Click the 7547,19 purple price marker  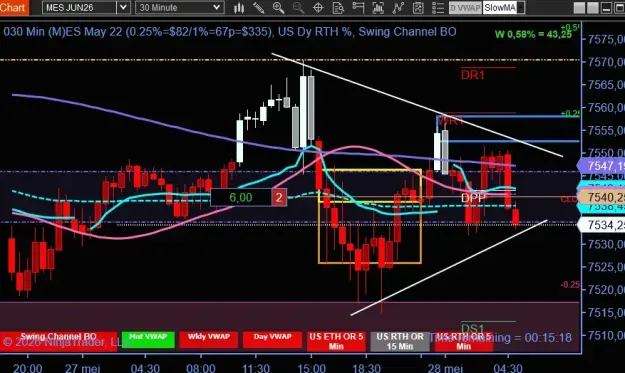[601, 165]
